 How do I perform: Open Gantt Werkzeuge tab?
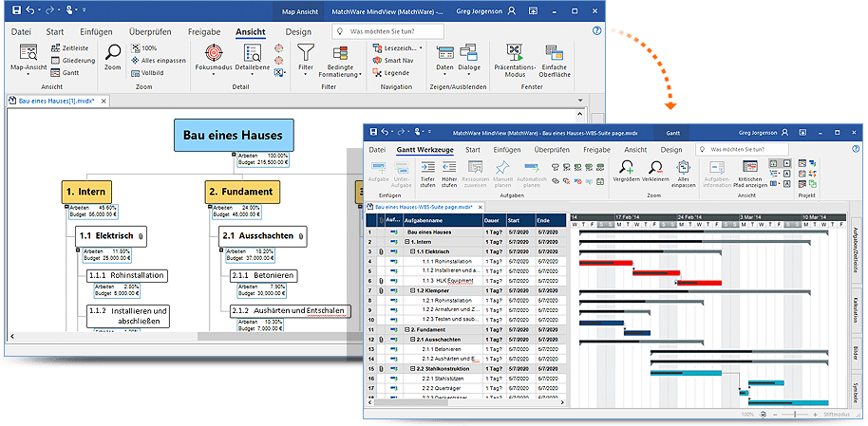pyautogui.click(x=425, y=149)
